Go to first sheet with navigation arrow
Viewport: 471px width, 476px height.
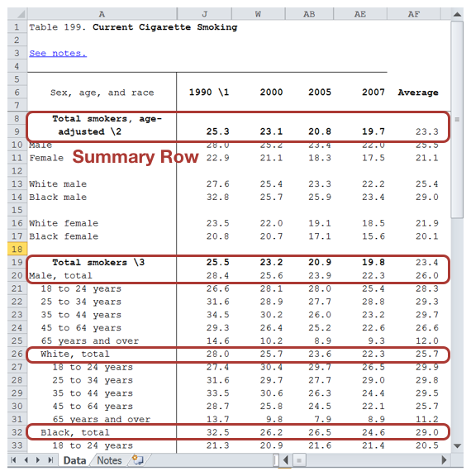click(x=13, y=460)
